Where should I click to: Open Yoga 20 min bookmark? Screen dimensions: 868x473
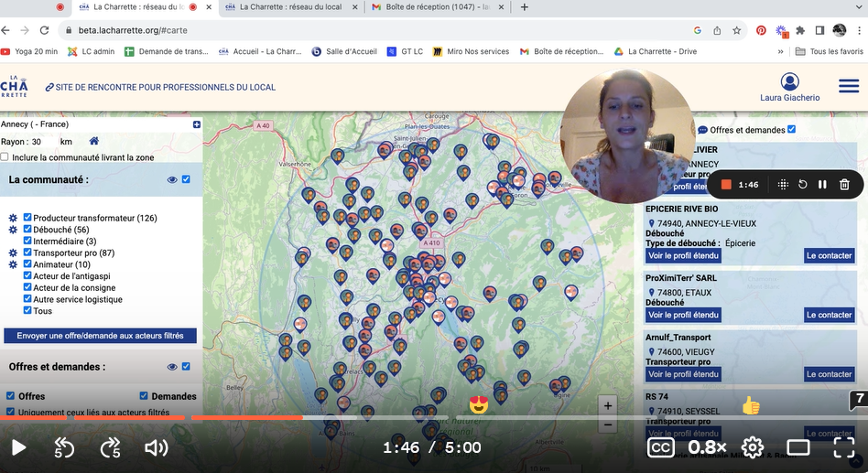click(29, 51)
